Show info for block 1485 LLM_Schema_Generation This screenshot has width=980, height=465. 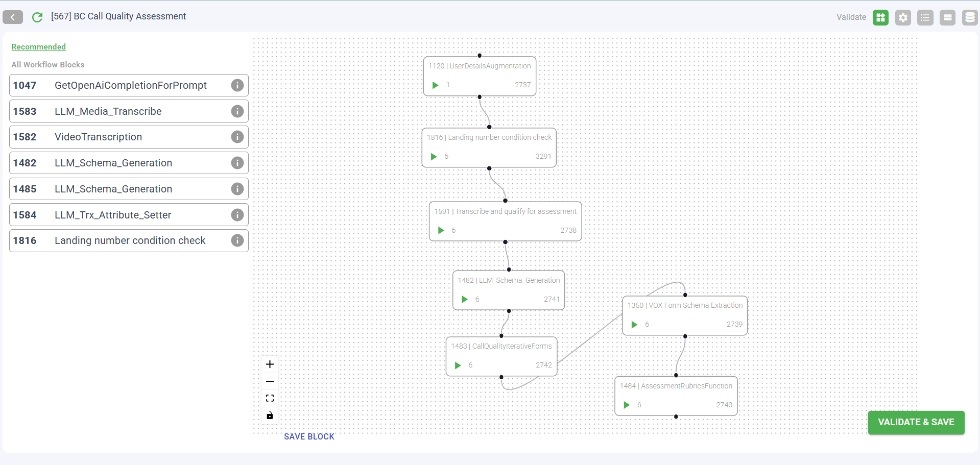[x=237, y=189]
